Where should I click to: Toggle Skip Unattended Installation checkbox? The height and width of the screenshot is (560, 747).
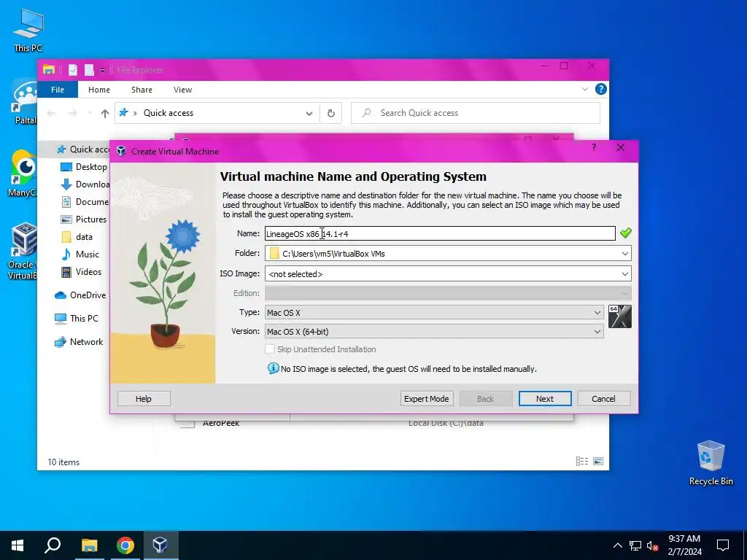270,349
